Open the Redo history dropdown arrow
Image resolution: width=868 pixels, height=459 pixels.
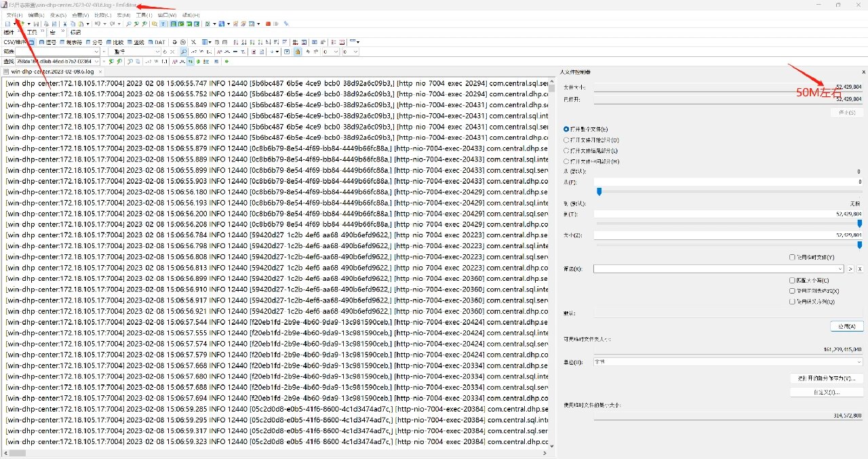click(119, 24)
